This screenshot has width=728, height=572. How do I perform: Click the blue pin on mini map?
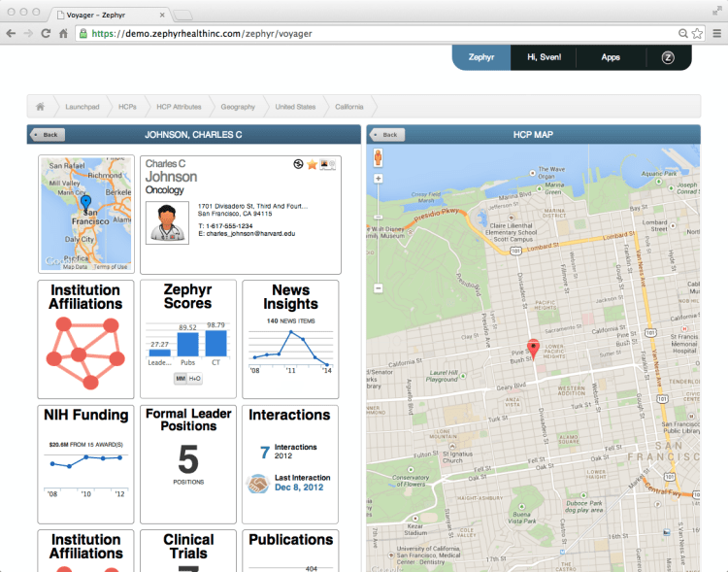pyautogui.click(x=85, y=202)
